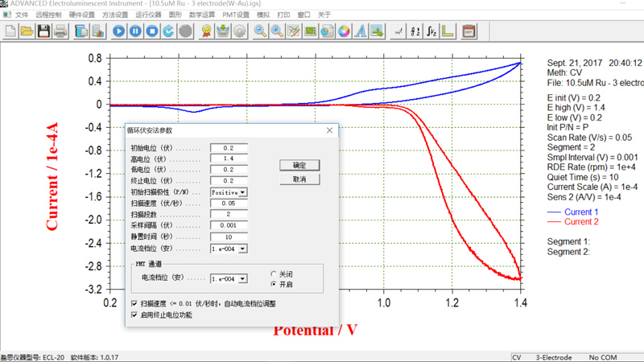The height and width of the screenshot is (362, 644).
Task: Click the New file toolbar icon
Action: pos(10,31)
